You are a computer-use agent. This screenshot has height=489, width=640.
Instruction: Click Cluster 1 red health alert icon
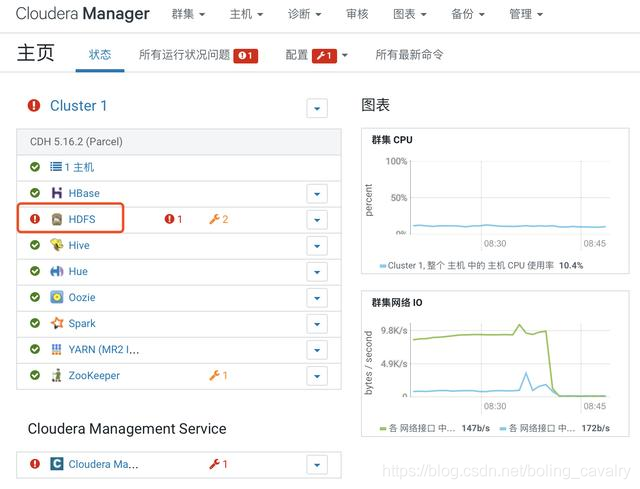[x=34, y=106]
